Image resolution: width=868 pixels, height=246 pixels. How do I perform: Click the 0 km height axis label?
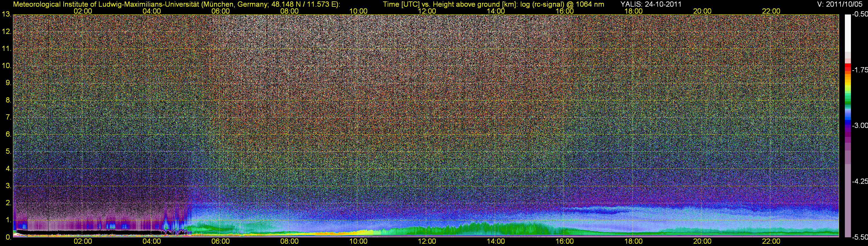click(x=8, y=238)
